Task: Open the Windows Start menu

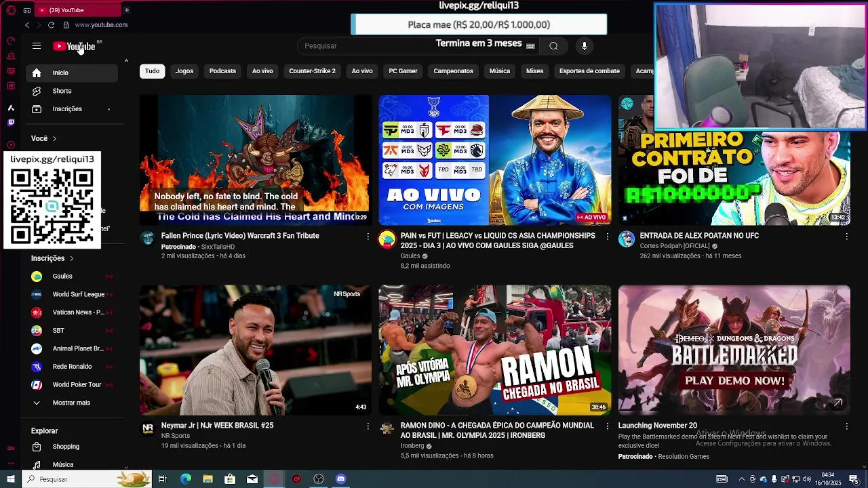Action: point(11,479)
